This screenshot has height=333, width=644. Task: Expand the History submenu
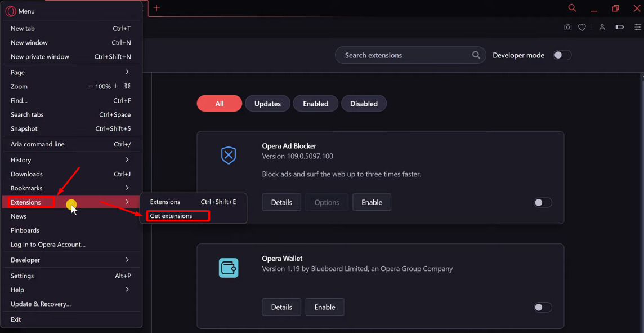tap(127, 159)
